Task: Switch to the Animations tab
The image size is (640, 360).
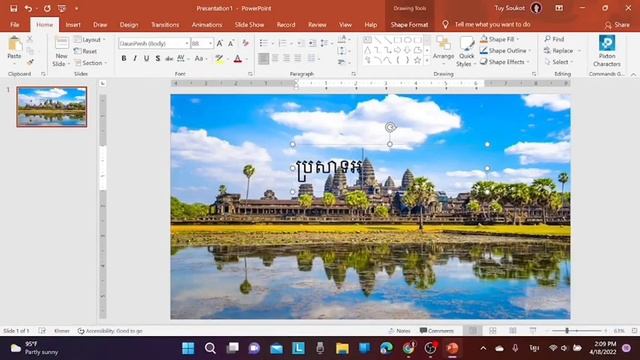Action: 207,24
